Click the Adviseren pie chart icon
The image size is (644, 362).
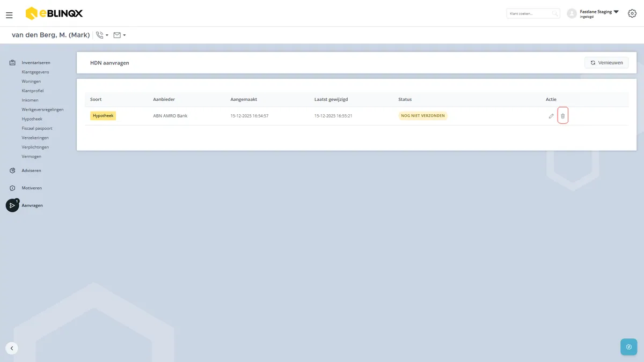tap(12, 171)
